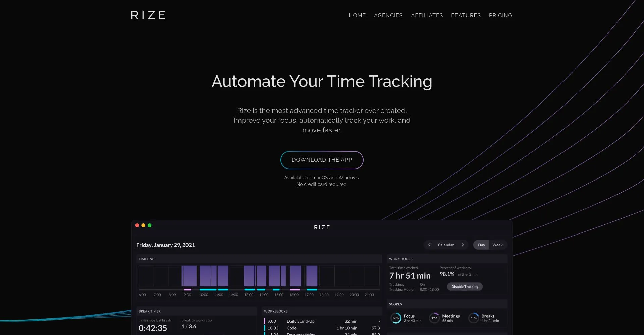The image size is (644, 335).
Task: Open the AGENCIES nav link
Action: [x=388, y=15]
